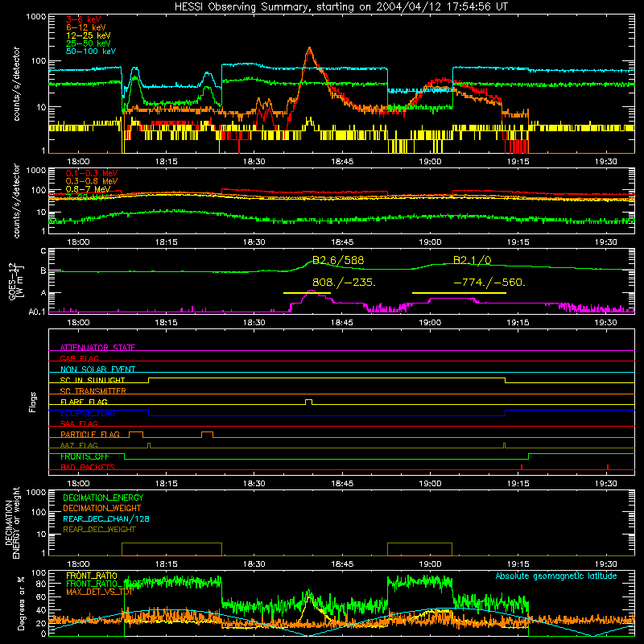Click the second rear decimation weight box
This screenshot has height=644, width=644.
pos(419,549)
